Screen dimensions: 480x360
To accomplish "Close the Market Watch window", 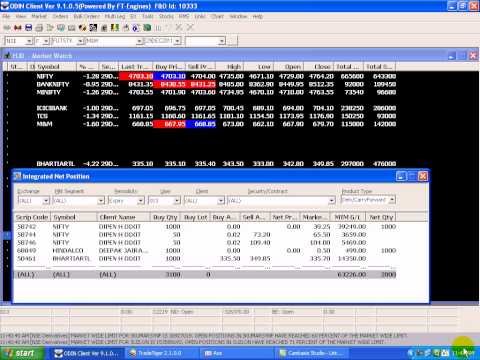I will pyautogui.click(x=473, y=56).
